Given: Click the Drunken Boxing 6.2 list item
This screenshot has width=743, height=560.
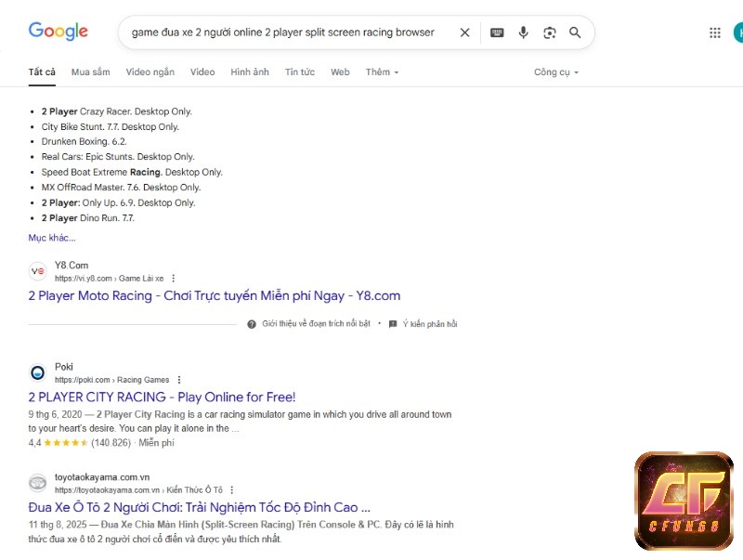Looking at the screenshot, I should [x=84, y=142].
